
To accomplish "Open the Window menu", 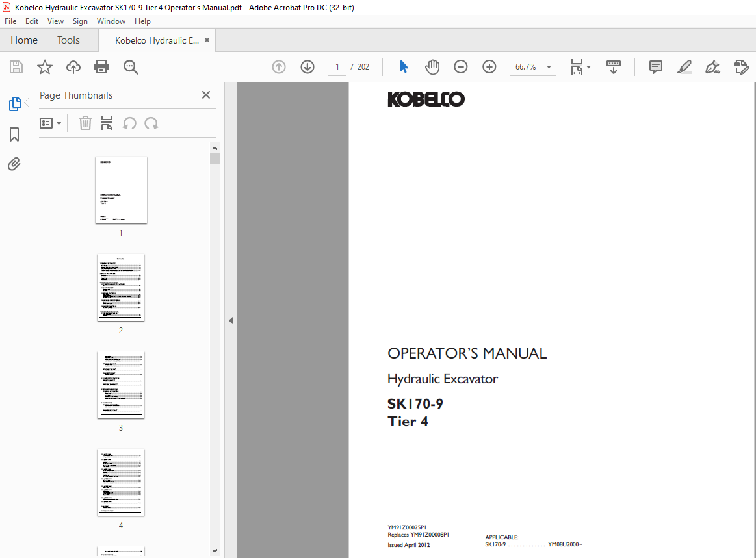I will click(x=111, y=21).
